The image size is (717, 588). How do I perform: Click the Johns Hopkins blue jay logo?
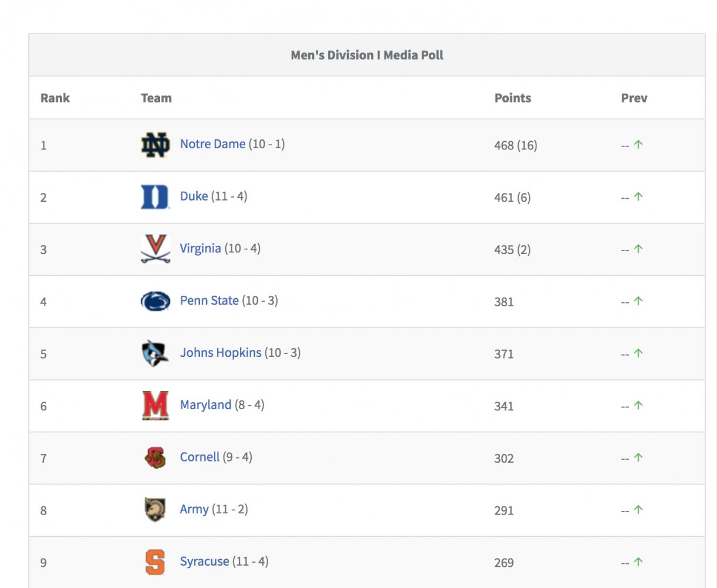[155, 353]
